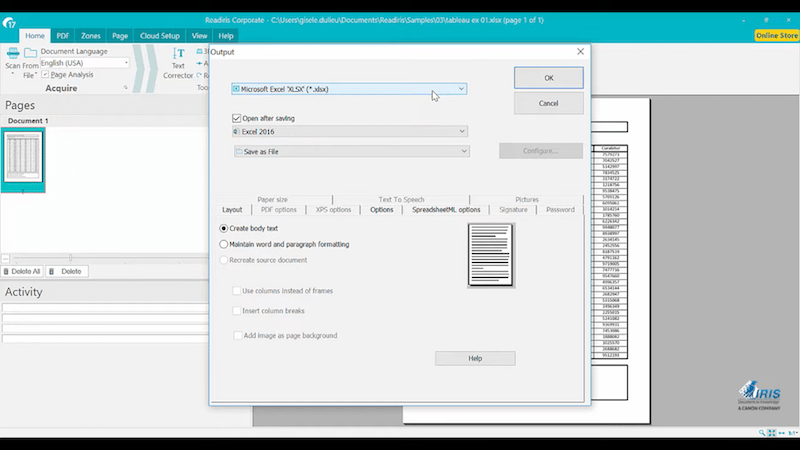Select the Signature tab

pos(513,210)
